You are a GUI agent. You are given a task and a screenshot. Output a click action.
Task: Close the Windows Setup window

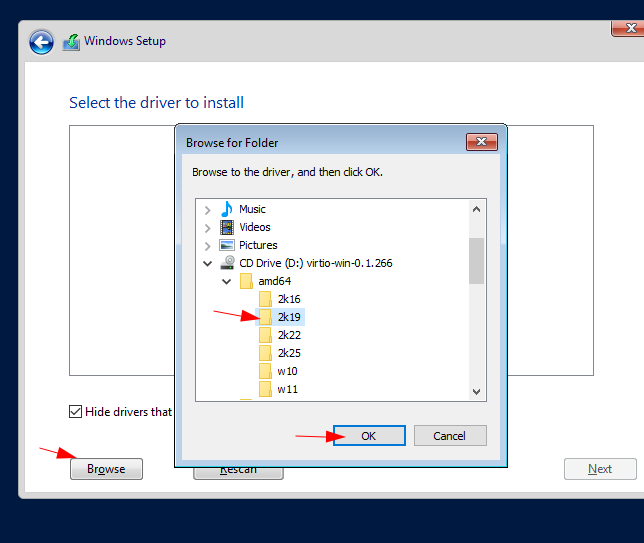629,28
